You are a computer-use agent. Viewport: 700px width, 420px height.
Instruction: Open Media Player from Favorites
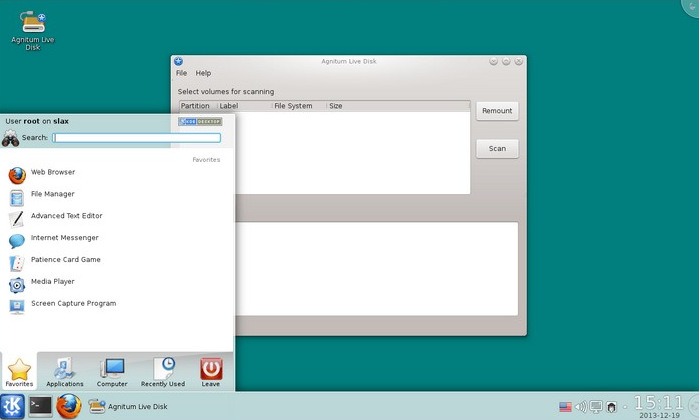[x=116, y=284]
